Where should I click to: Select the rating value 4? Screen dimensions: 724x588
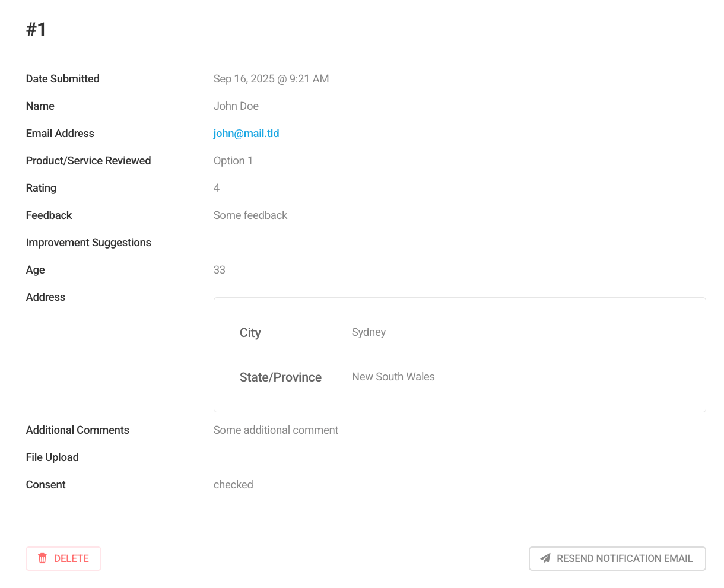coord(217,188)
